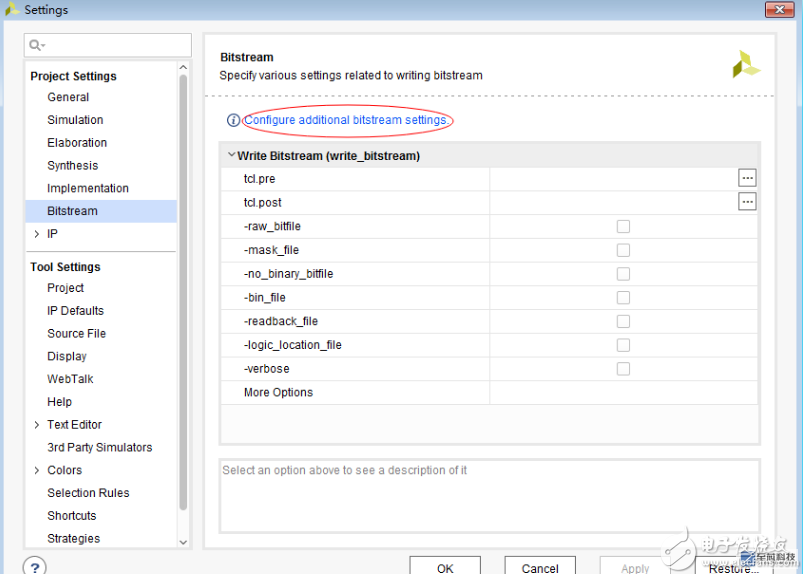
Task: Open the Synthesis settings page
Action: [73, 165]
